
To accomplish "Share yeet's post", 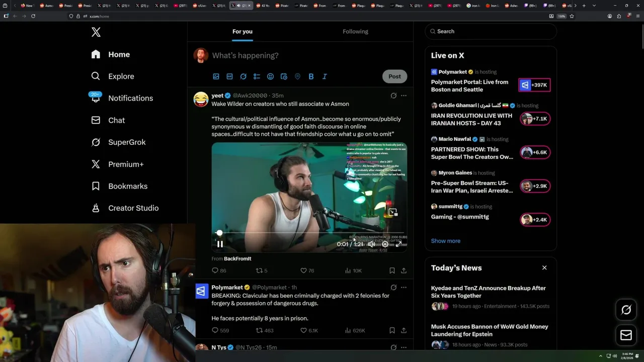I will pos(404,270).
